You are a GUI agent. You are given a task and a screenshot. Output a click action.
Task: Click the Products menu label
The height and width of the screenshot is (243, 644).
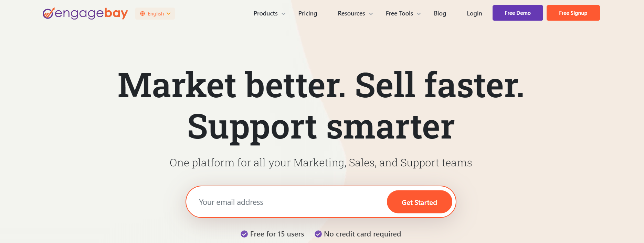tap(265, 13)
